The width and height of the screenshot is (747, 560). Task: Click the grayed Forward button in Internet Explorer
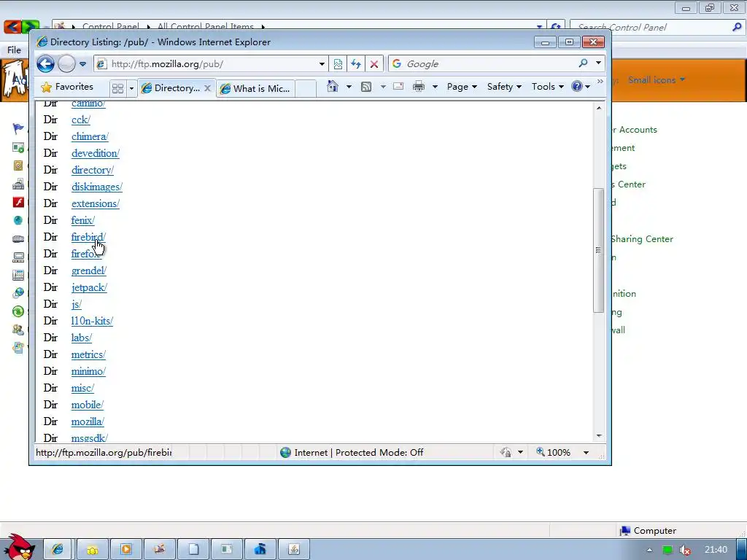(66, 64)
